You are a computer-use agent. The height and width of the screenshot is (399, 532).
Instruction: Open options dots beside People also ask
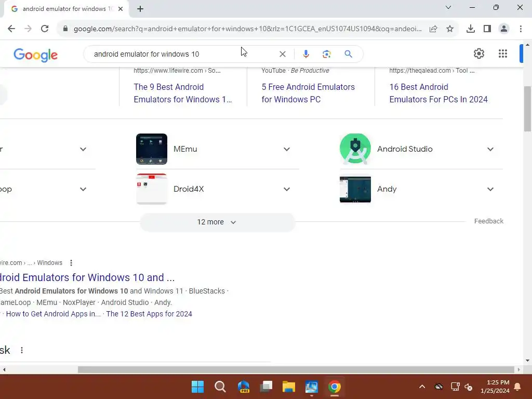(22, 350)
